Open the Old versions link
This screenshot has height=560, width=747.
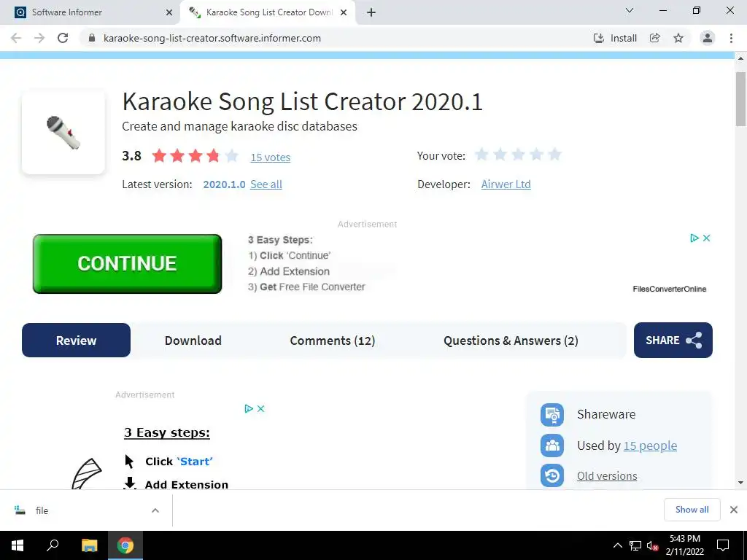tap(607, 475)
